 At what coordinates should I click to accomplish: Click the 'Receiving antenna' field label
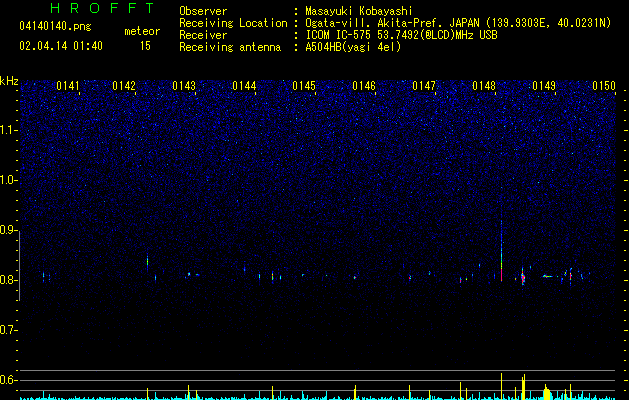coord(230,47)
